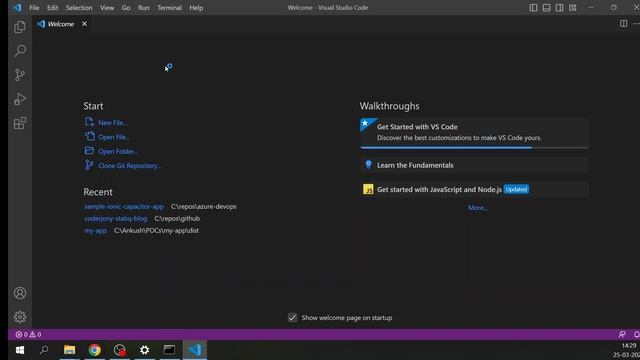
Task: Click Open File... link
Action: [x=114, y=137]
